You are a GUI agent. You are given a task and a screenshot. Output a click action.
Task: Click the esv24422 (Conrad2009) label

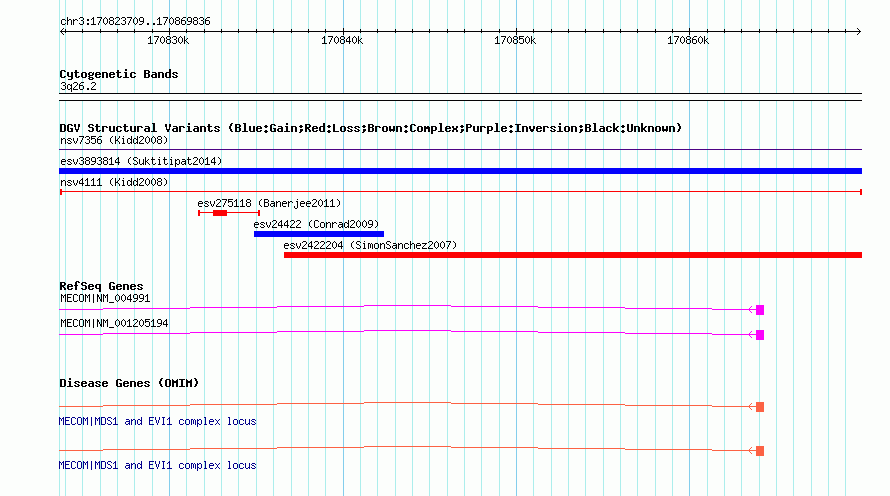coord(316,224)
